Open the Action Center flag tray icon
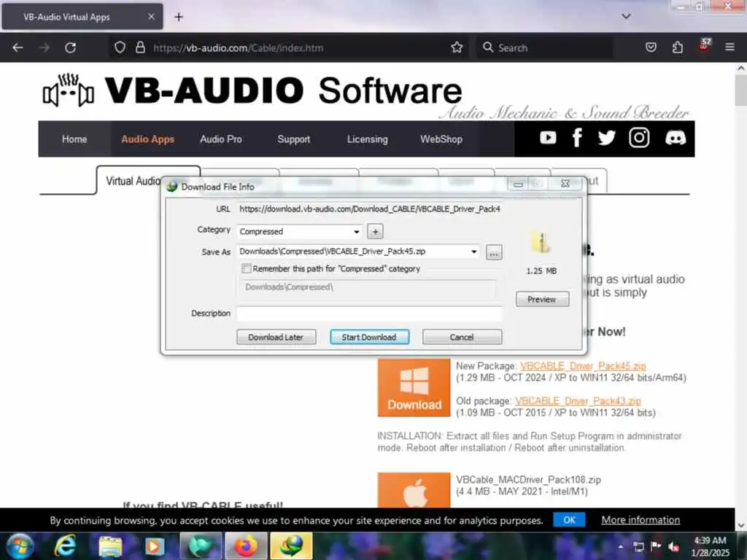Viewport: 747px width, 560px height. pos(656,546)
